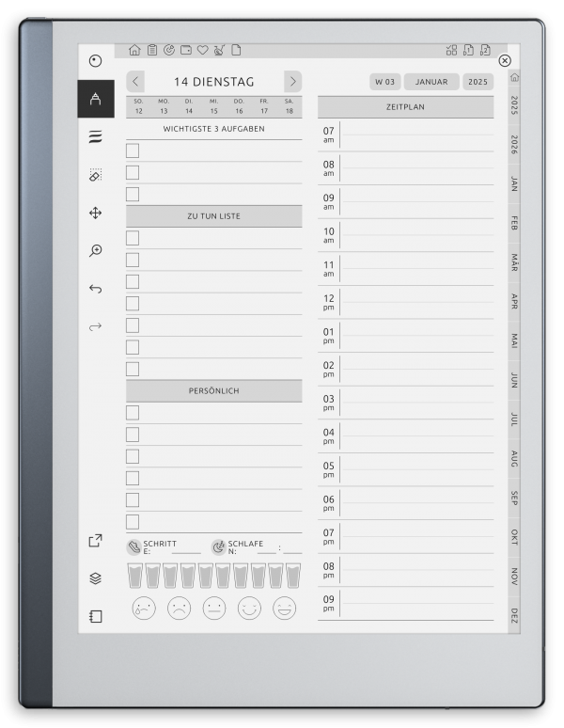Screen dimensions: 564x728
Task: Open the clipboard icon in top toolbar
Action: pos(152,50)
